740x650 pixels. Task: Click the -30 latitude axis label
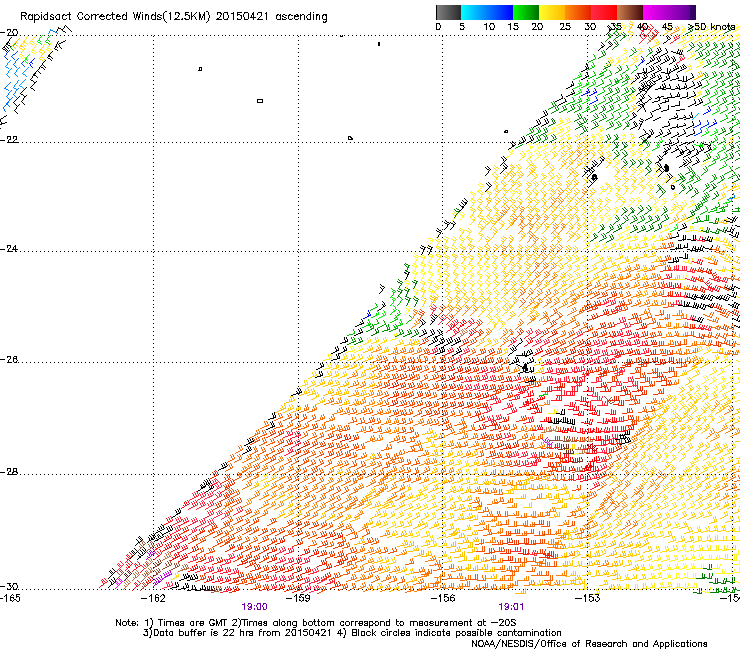(x=9, y=586)
